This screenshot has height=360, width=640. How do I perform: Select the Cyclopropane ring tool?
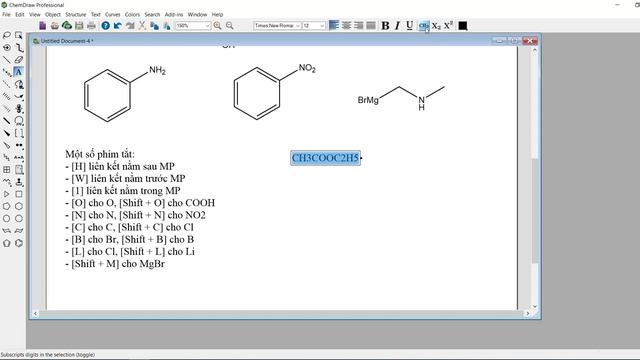tap(7, 194)
